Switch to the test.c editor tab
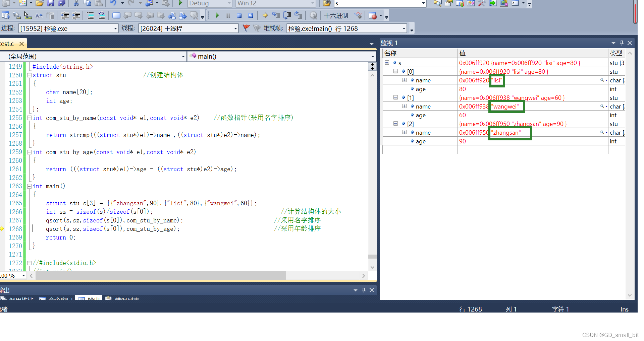644x341 pixels. (x=7, y=44)
